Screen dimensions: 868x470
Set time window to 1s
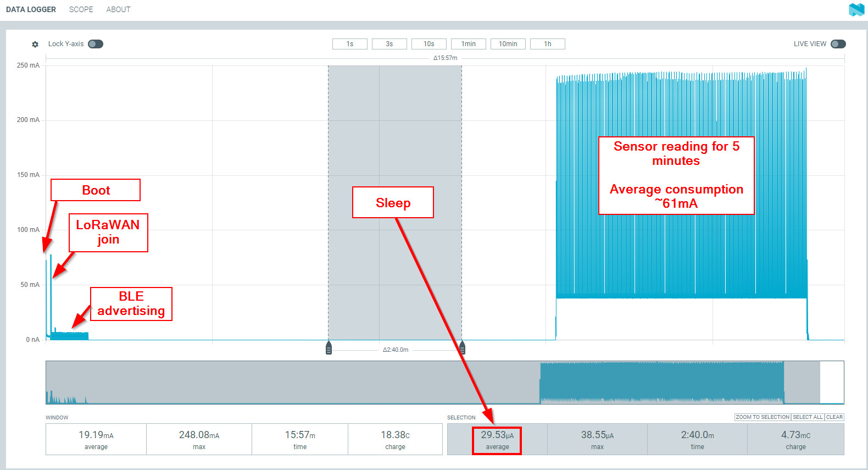tap(349, 44)
